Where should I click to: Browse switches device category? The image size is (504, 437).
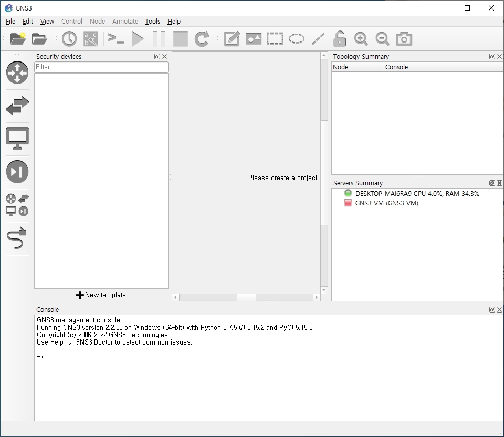click(x=17, y=106)
